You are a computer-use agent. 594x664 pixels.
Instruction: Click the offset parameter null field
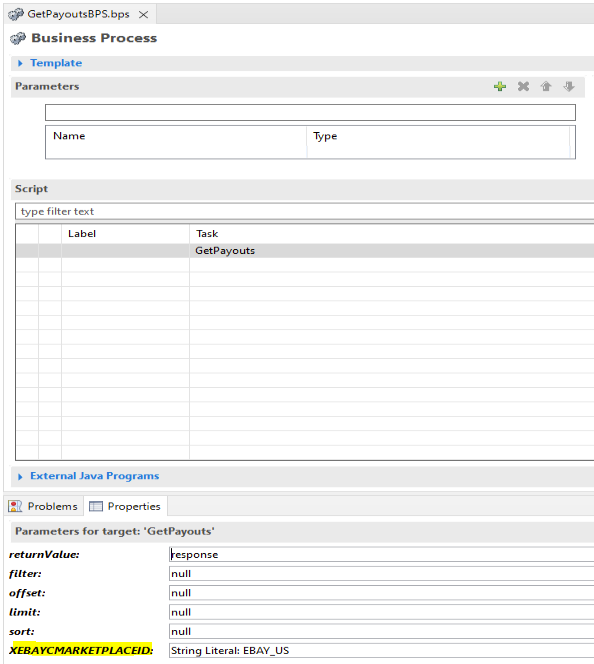[x=381, y=593]
